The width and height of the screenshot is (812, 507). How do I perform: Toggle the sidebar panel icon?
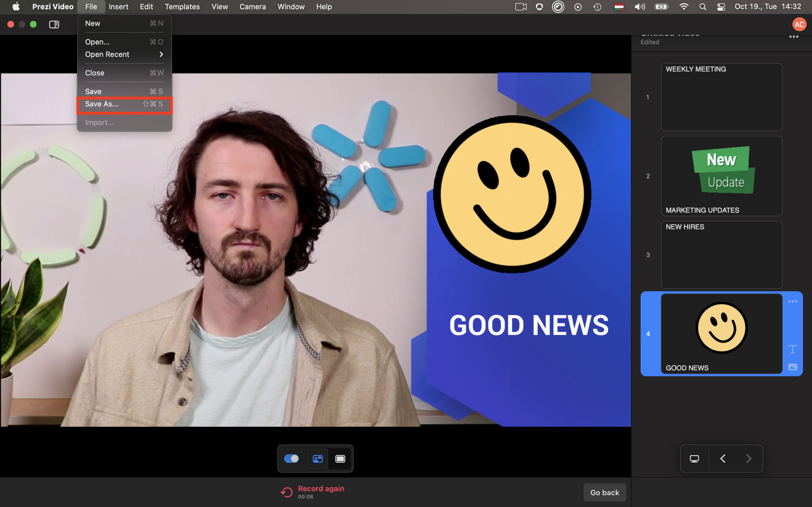[54, 24]
